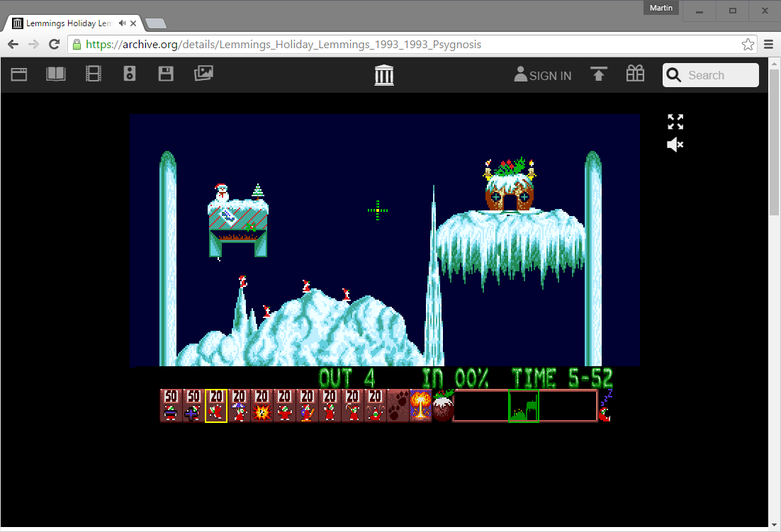Screen dimensions: 781x532
Task: Select the Floater umbrella skill
Action: (239, 406)
